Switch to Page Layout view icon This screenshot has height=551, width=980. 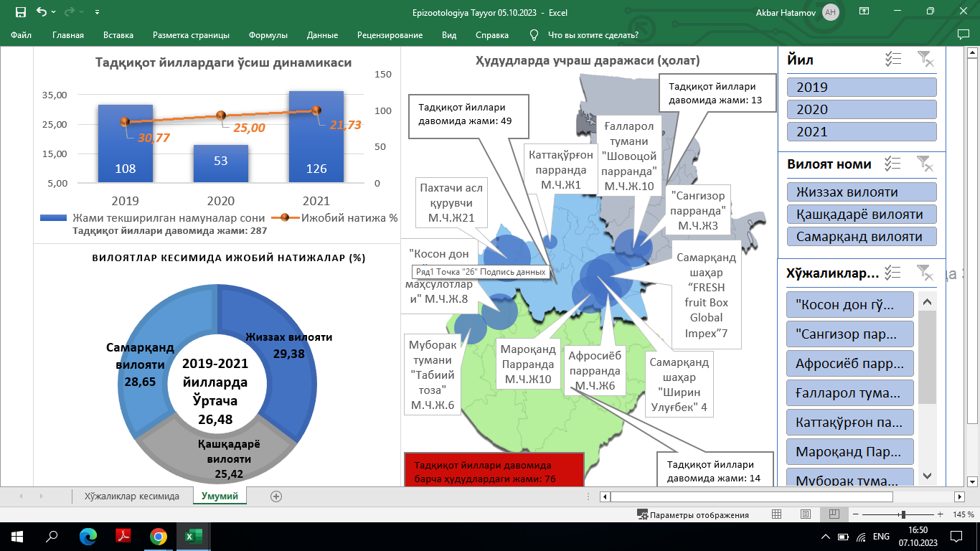(805, 514)
